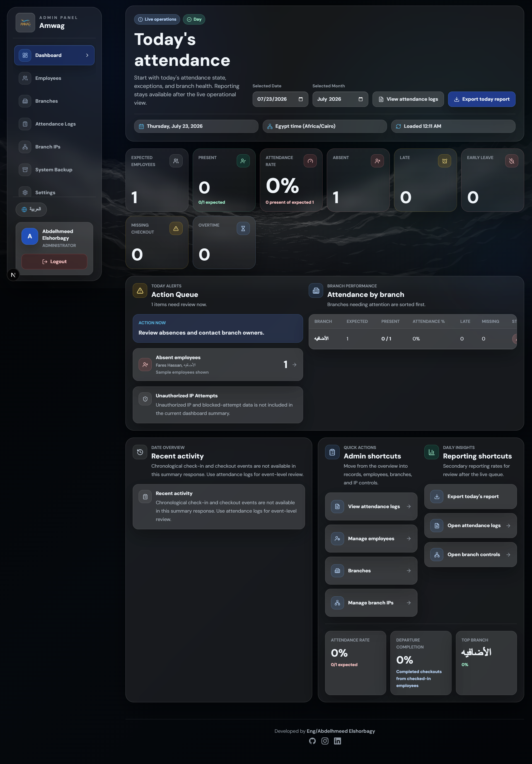Open the Open attendance logs shortcut
The image size is (532, 764).
(470, 526)
